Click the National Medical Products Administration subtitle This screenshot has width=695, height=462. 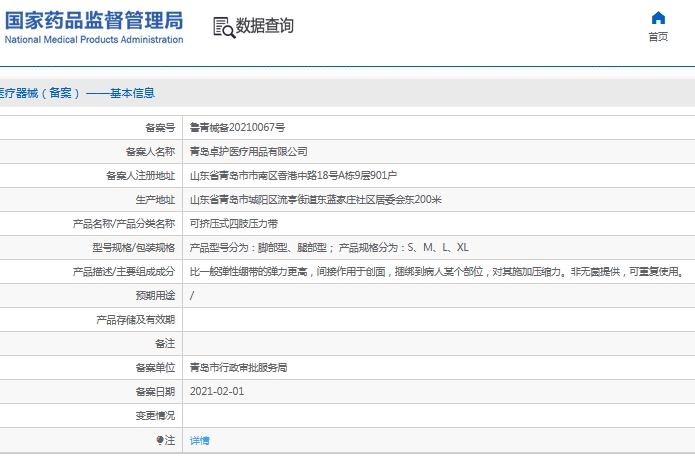pyautogui.click(x=94, y=39)
